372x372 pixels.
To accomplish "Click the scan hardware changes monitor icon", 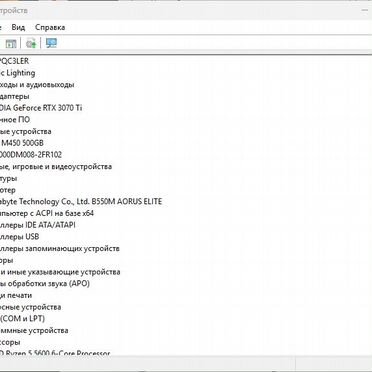I will [51, 43].
